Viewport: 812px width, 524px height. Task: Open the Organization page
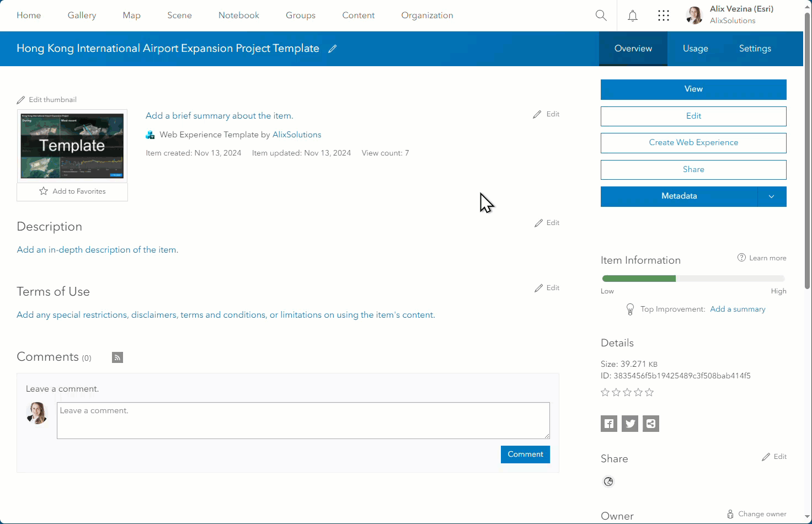[x=427, y=15]
